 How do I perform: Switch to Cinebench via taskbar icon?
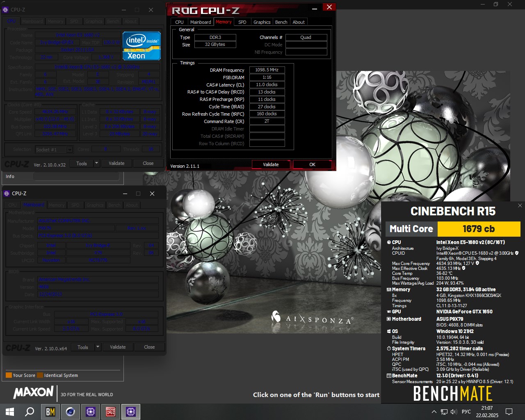click(x=71, y=412)
